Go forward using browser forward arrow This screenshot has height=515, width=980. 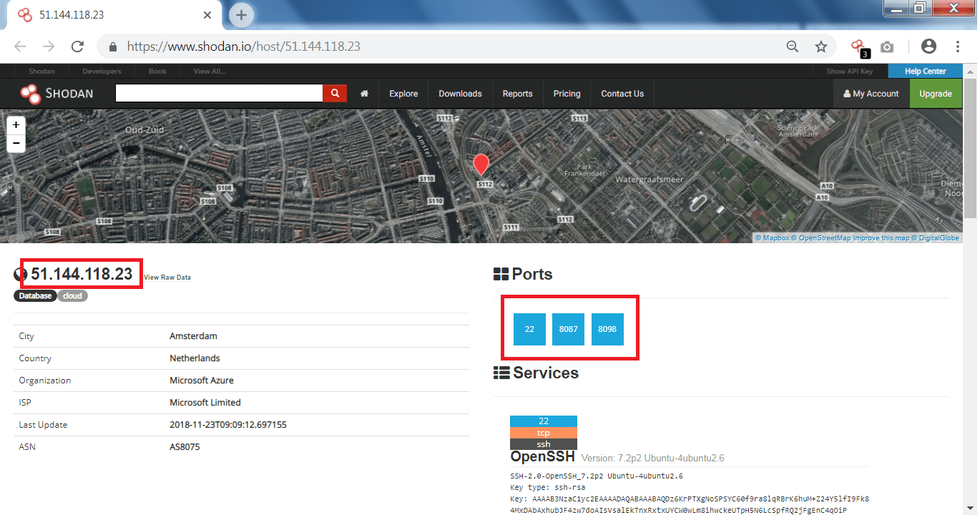49,46
